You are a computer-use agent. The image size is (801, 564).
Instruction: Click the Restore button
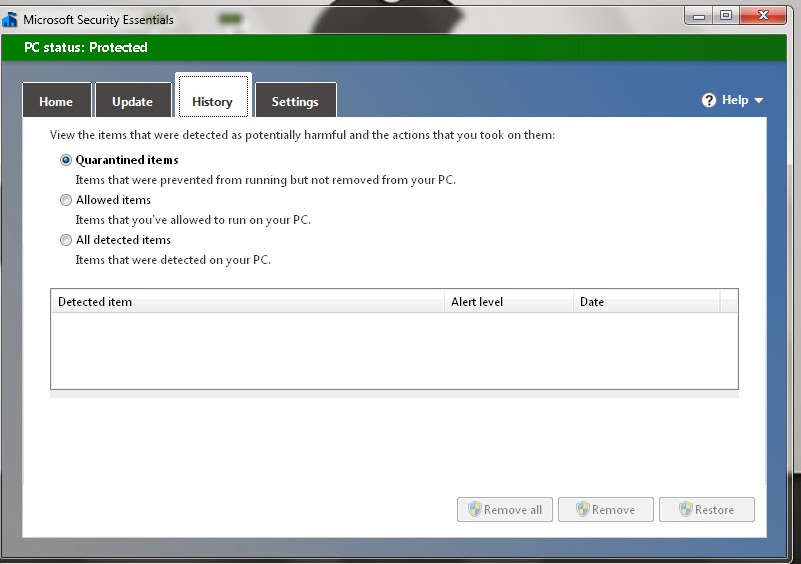pos(706,509)
